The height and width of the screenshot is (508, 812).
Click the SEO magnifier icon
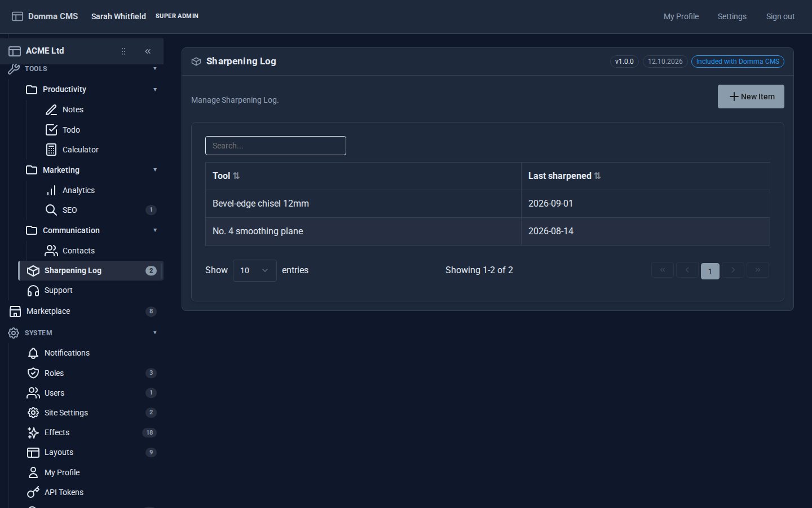point(51,210)
